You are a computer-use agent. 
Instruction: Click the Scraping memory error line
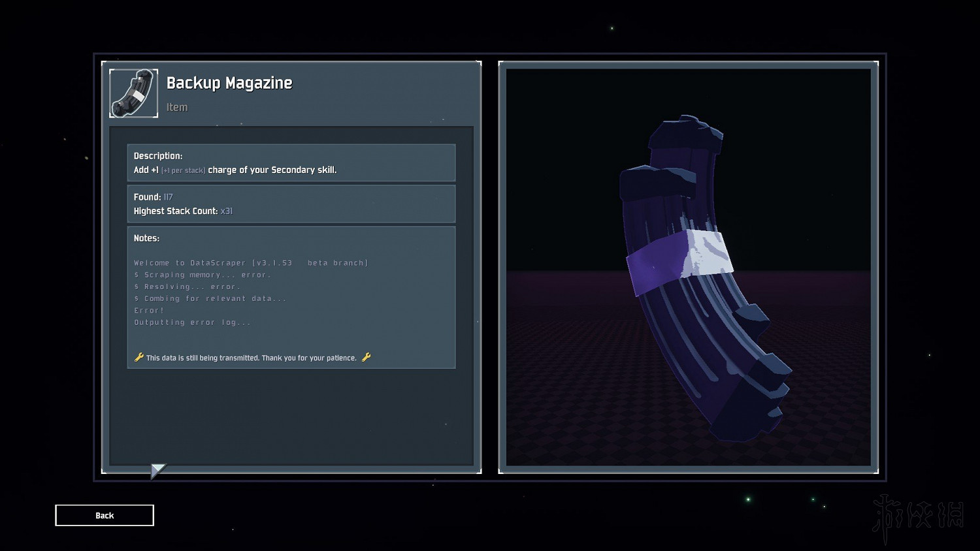pos(203,275)
